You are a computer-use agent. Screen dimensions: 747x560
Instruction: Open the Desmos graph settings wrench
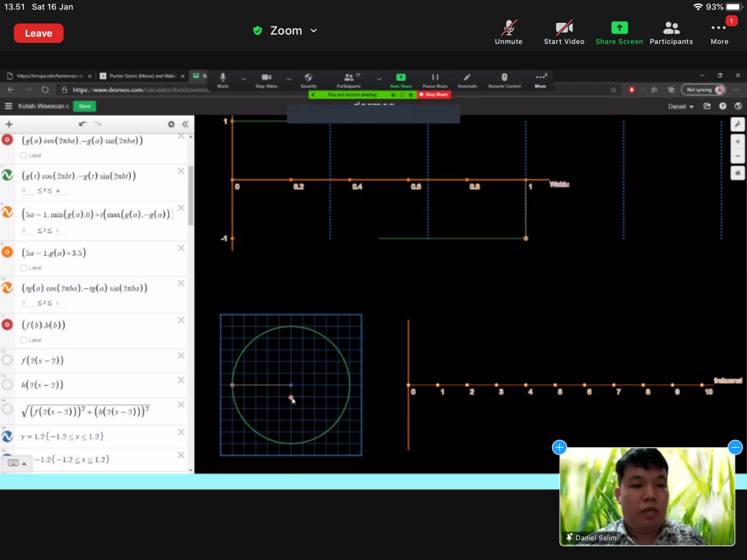[737, 124]
